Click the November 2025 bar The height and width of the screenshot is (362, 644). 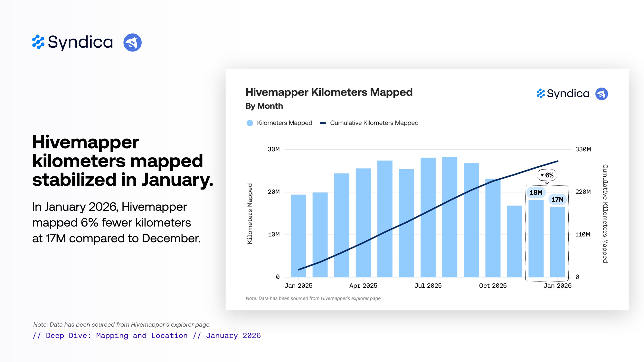coord(514,241)
